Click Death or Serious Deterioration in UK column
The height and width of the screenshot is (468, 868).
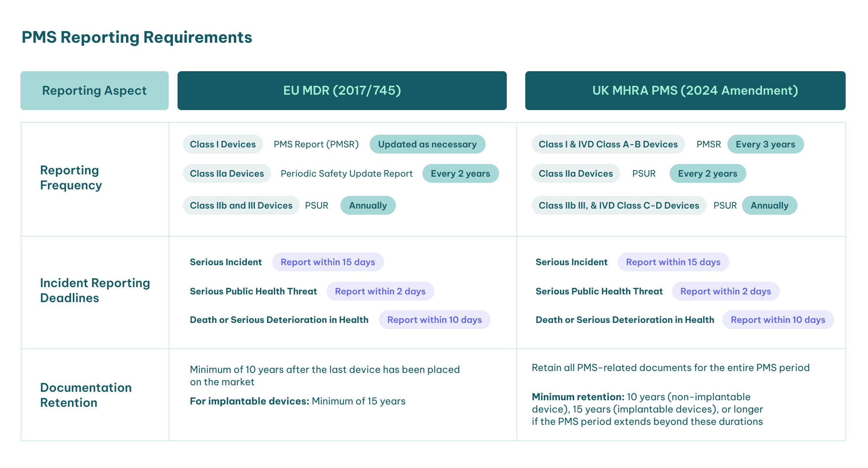point(625,320)
